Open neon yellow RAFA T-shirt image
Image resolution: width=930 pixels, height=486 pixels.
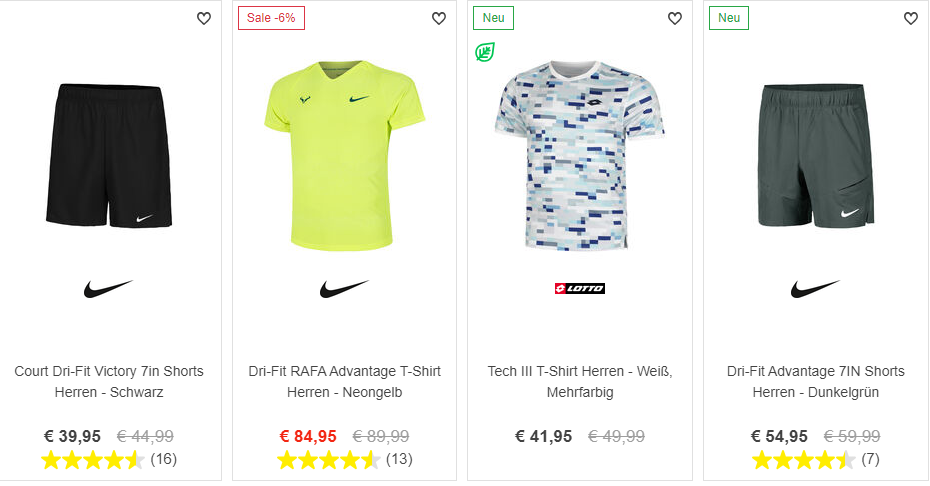(344, 155)
